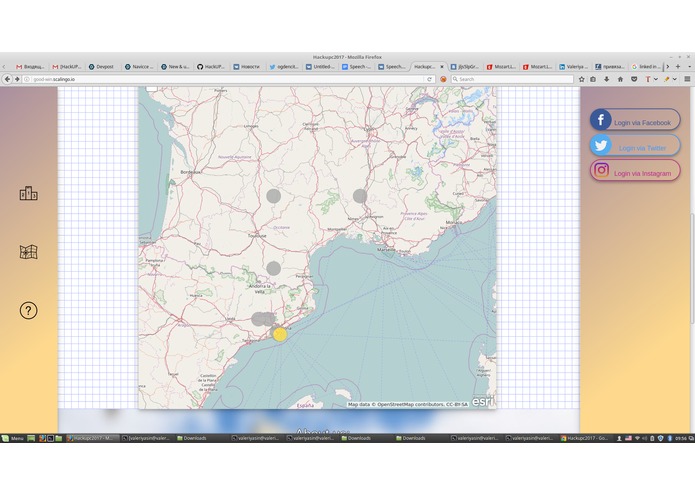Open the Firefox downloads arrow
This screenshot has width=695, height=494.
point(606,79)
